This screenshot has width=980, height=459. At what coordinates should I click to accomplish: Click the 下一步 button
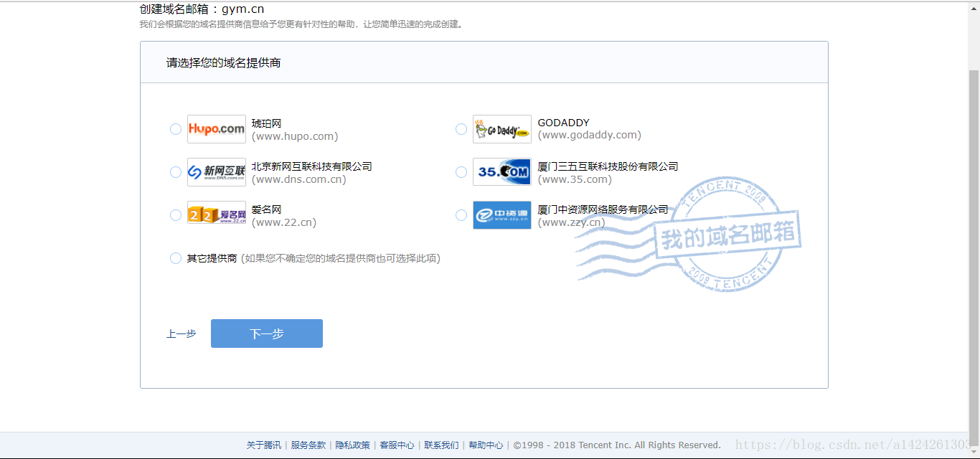[x=267, y=333]
